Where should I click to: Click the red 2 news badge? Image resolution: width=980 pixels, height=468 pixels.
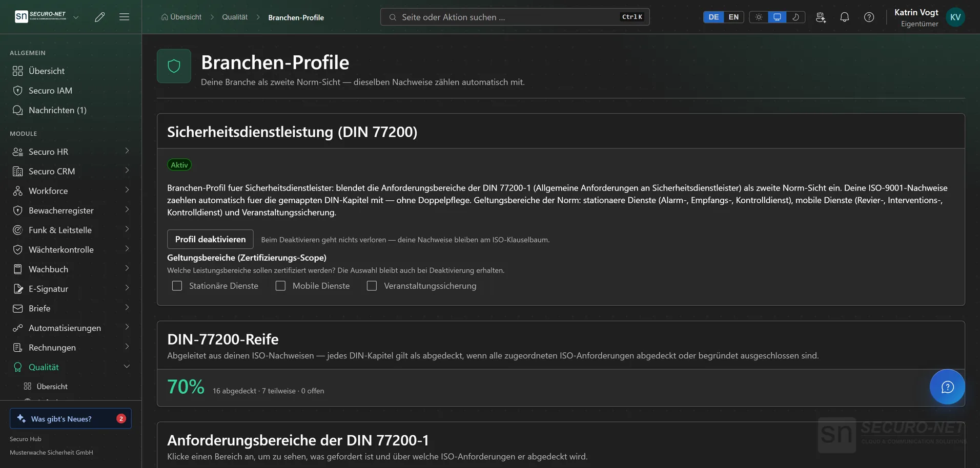(x=121, y=418)
